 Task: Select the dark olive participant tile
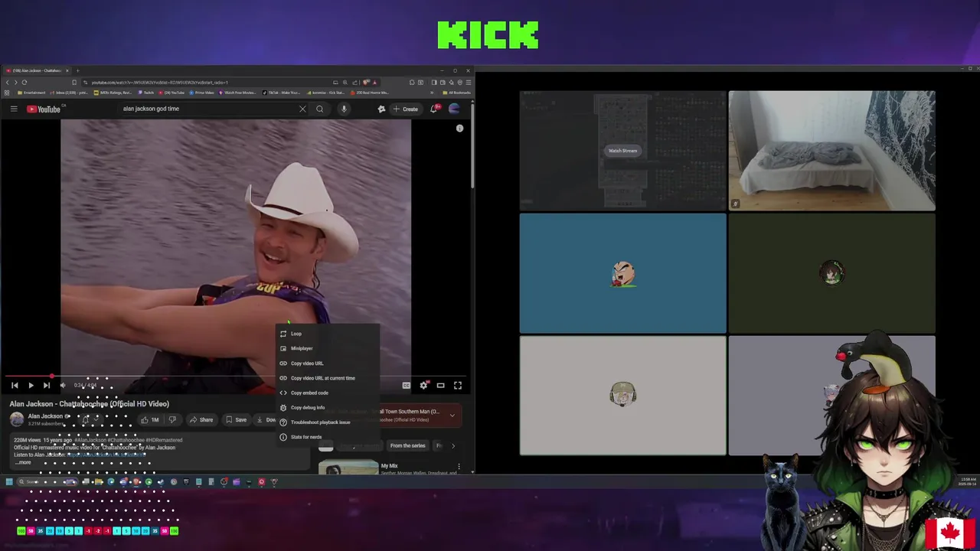coord(831,273)
